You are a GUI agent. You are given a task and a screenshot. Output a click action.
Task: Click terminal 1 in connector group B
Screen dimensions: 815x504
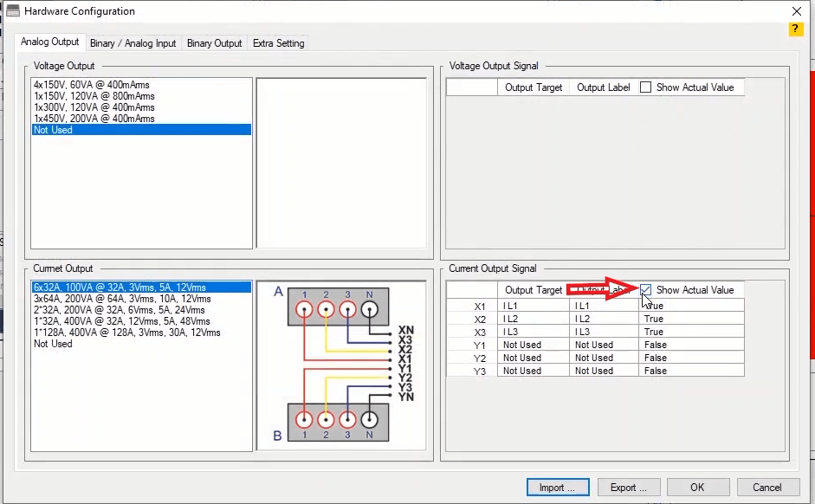pyautogui.click(x=304, y=420)
